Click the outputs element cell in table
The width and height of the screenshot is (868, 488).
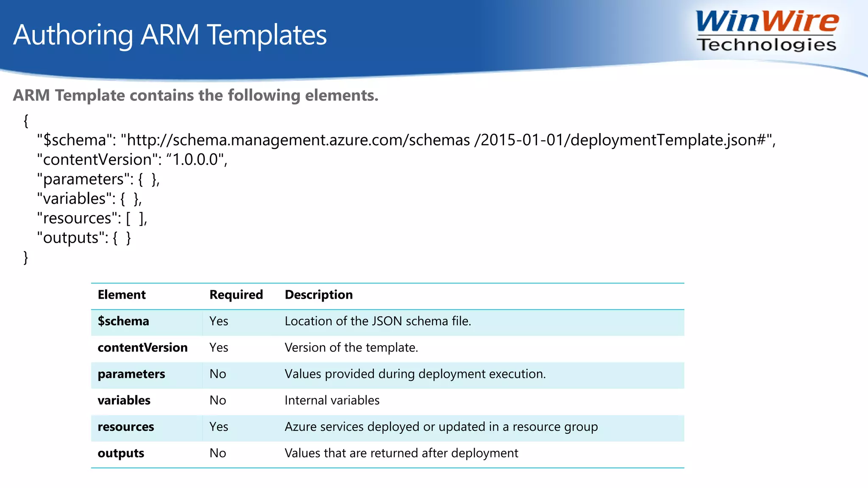click(x=121, y=453)
